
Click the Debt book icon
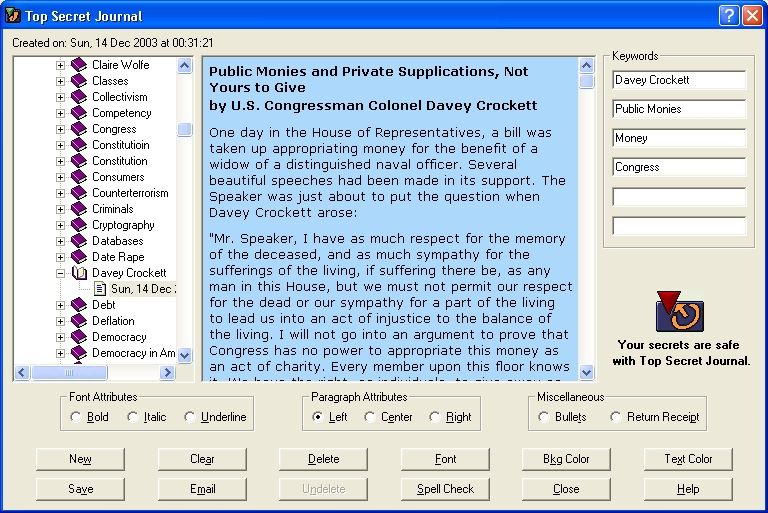point(79,305)
